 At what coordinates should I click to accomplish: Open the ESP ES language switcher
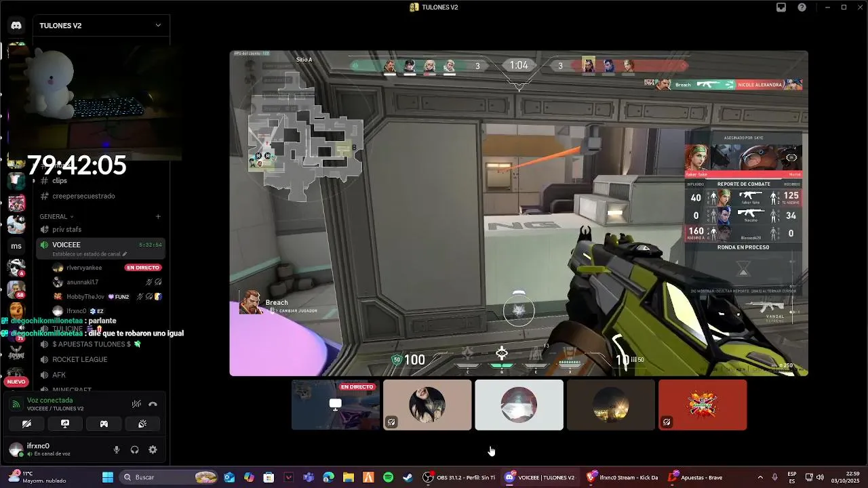792,477
